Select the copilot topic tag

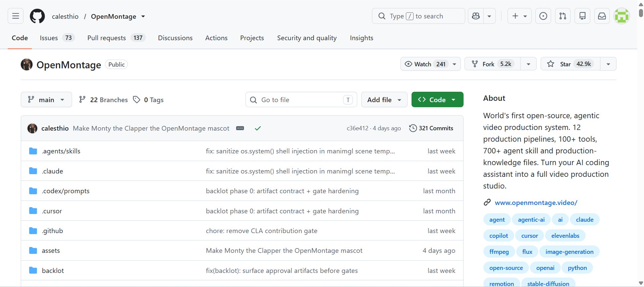(498, 236)
